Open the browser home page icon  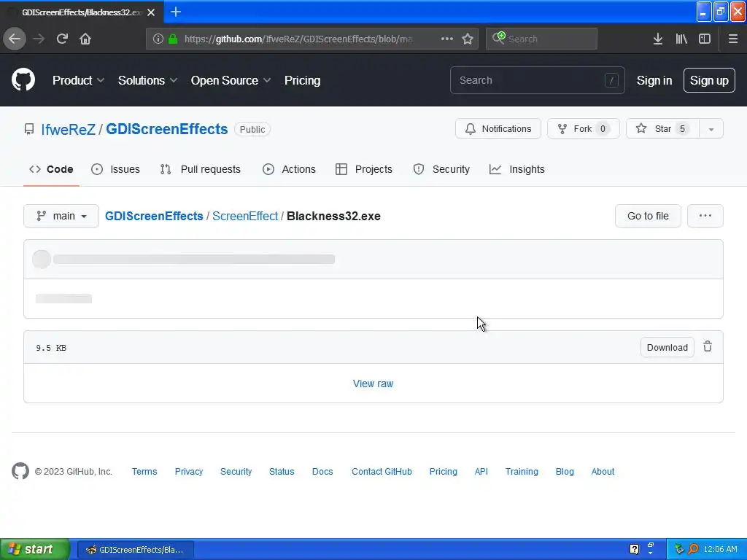pos(85,39)
